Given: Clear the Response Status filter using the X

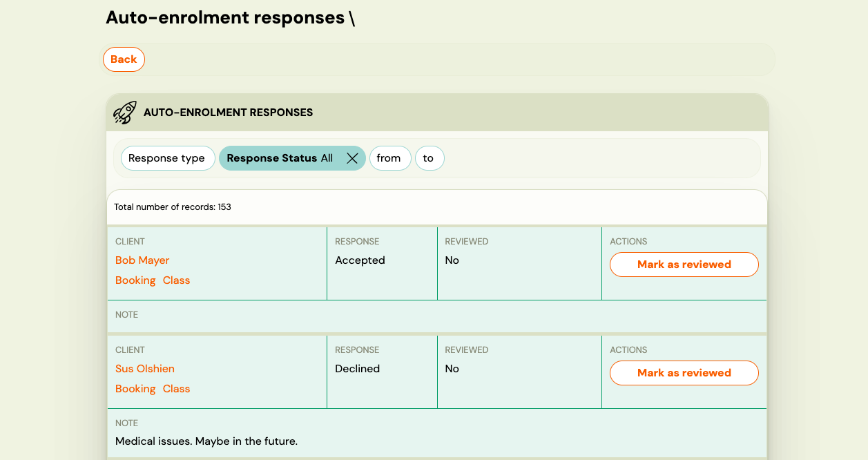Looking at the screenshot, I should click(x=352, y=157).
